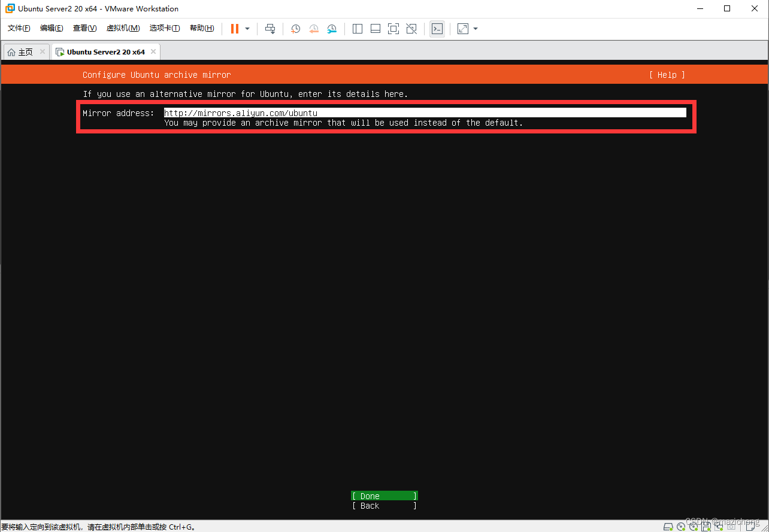Toggle the thumbnail bar layout icon
Viewport: 769px width, 532px height.
click(376, 29)
